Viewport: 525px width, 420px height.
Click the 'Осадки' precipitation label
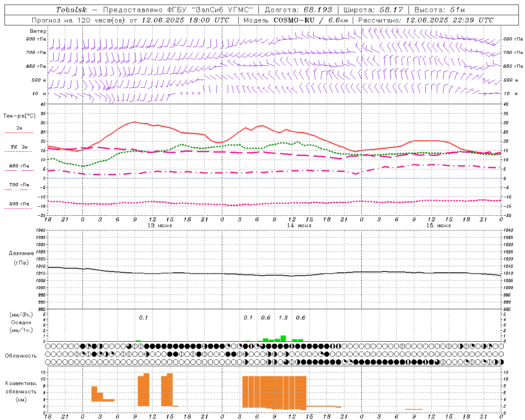coord(21,322)
